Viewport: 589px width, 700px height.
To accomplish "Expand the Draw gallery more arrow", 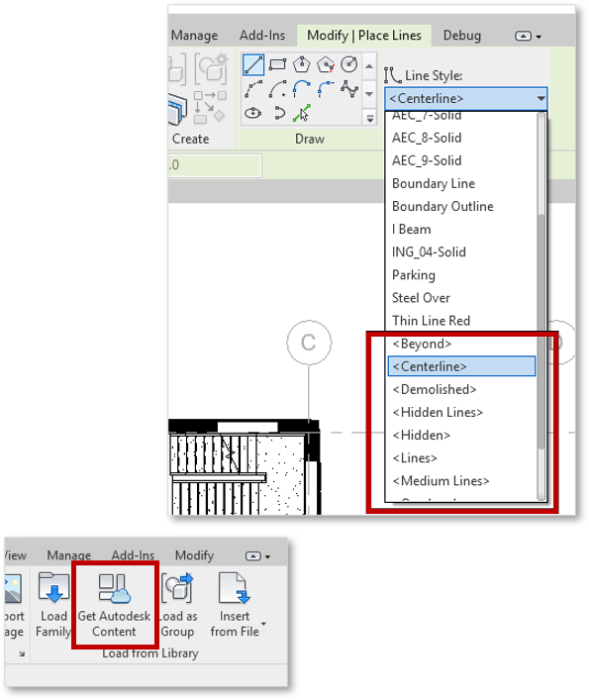I will (x=369, y=118).
